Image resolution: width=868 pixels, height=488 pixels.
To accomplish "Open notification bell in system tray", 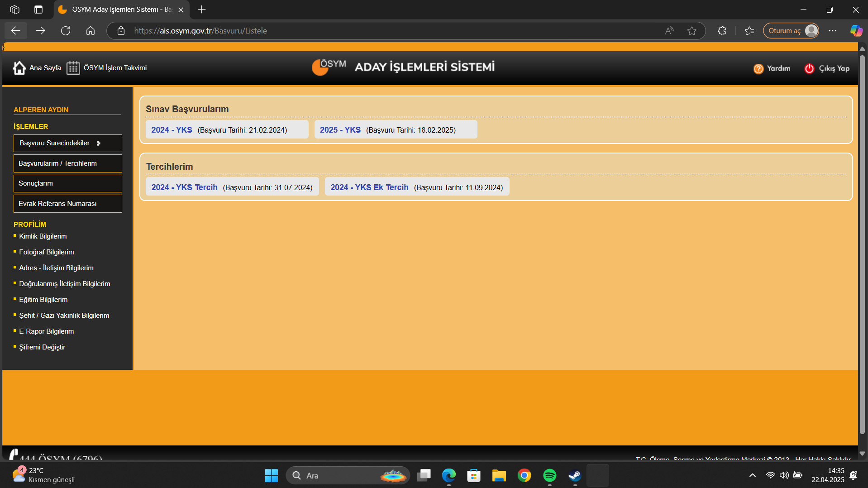I will click(854, 475).
